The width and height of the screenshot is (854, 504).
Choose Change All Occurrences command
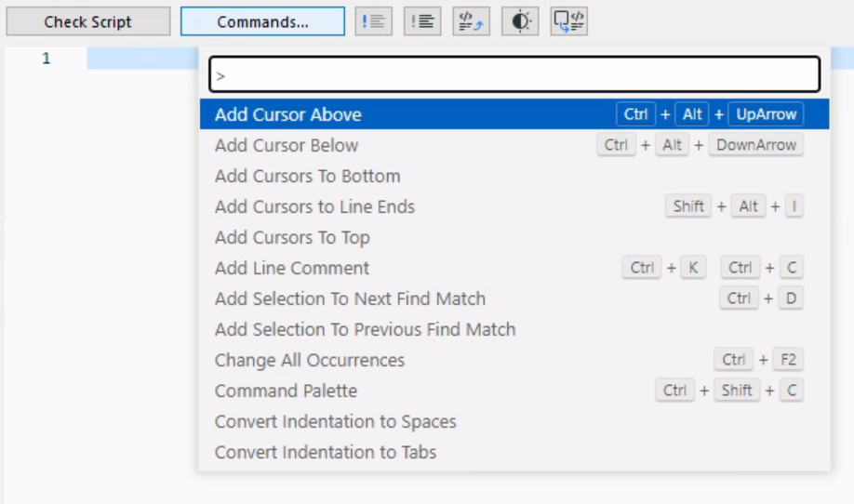click(310, 360)
